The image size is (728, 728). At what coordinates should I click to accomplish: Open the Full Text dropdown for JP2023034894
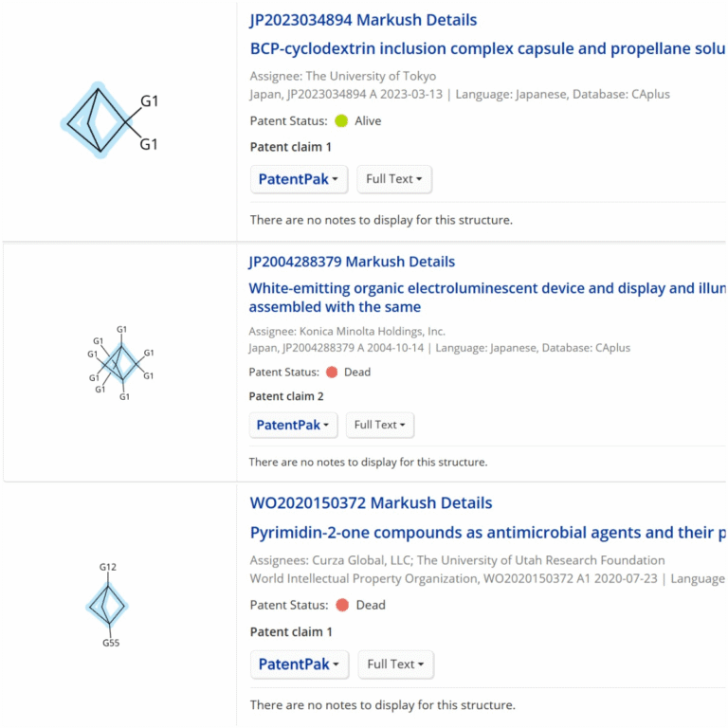click(394, 179)
